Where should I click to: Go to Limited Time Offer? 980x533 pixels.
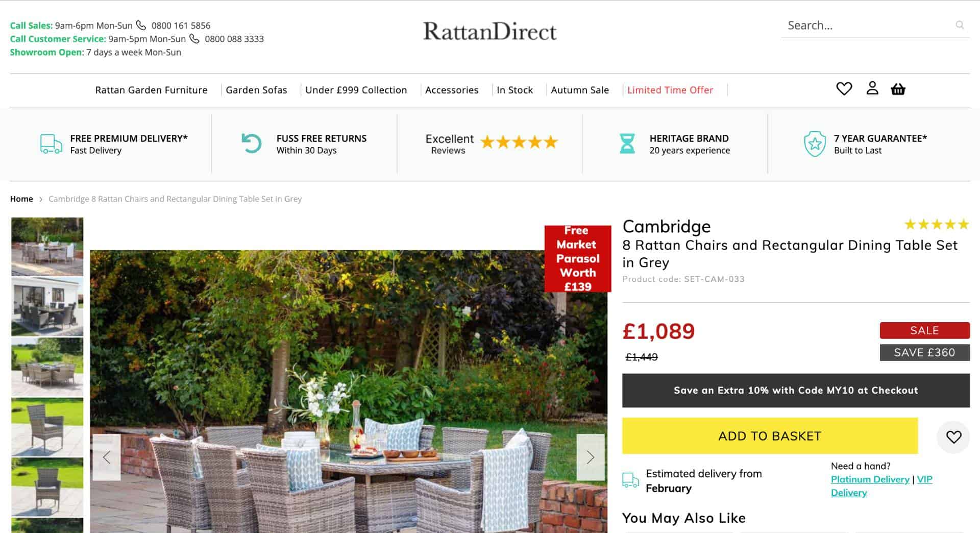(670, 90)
